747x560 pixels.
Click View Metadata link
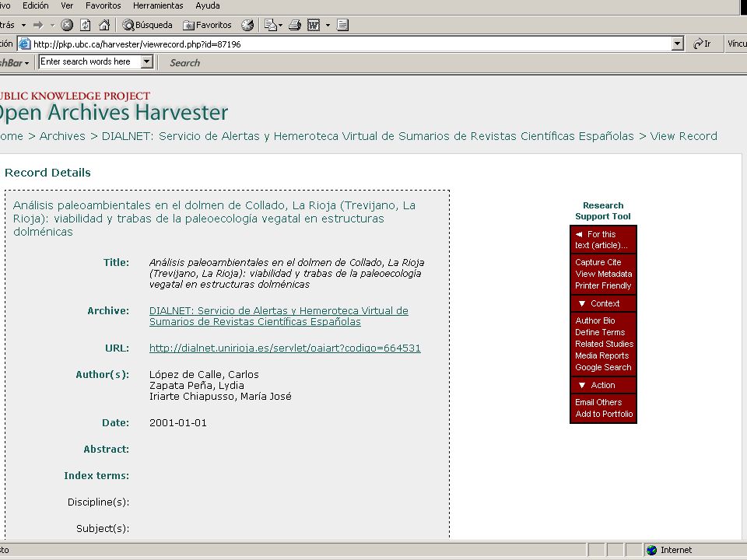pyautogui.click(x=604, y=274)
